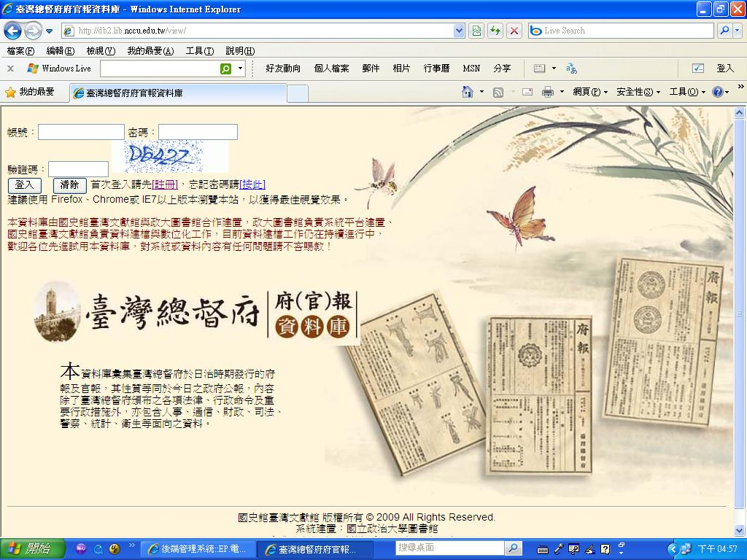Click the Stop loading icon
This screenshot has width=747, height=560.
(x=514, y=31)
